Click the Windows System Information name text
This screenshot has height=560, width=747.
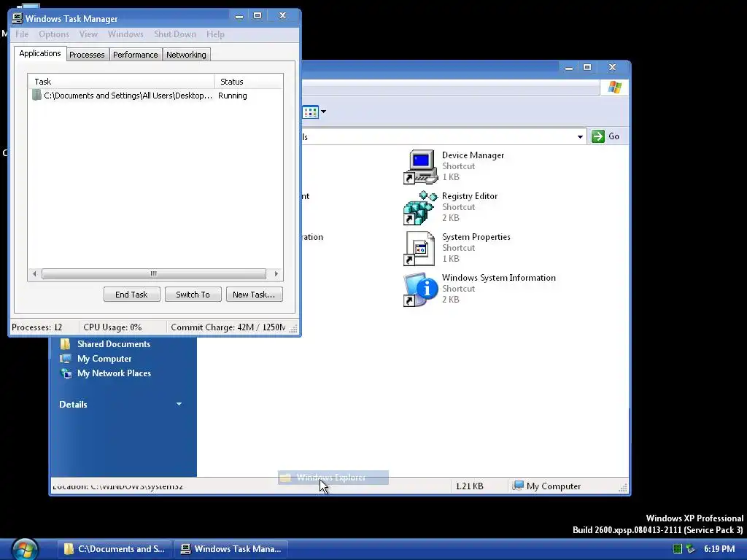(x=499, y=278)
